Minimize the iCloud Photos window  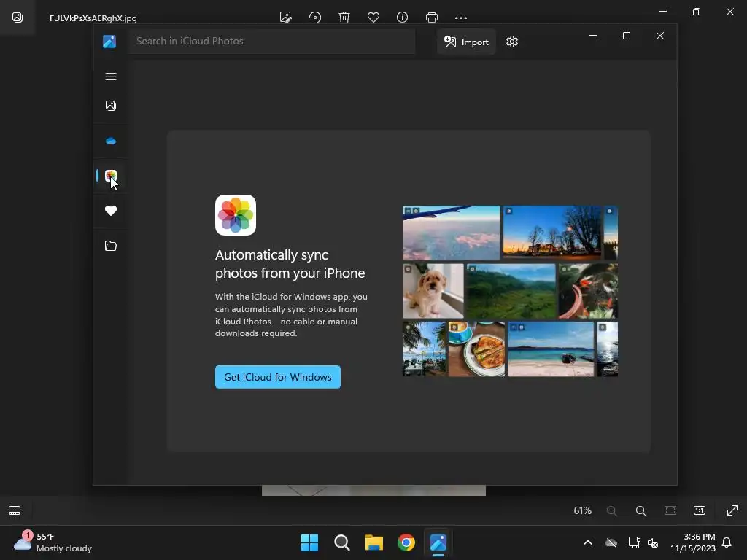click(593, 36)
